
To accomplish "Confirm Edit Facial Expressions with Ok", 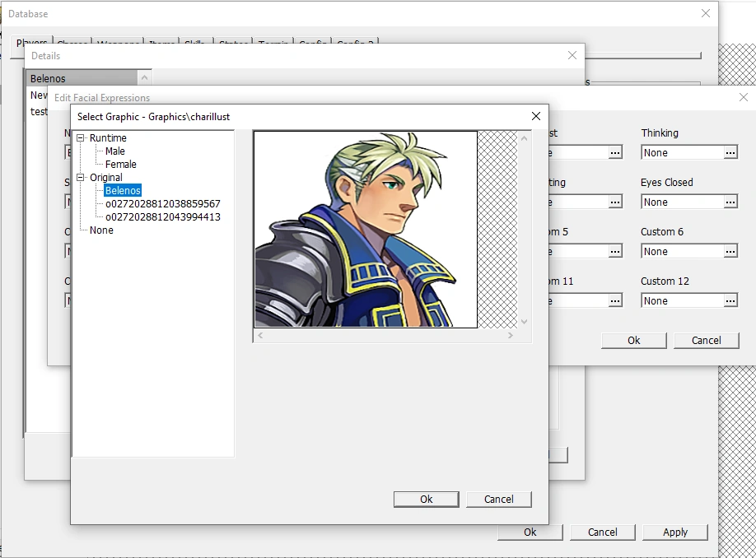I will (633, 340).
